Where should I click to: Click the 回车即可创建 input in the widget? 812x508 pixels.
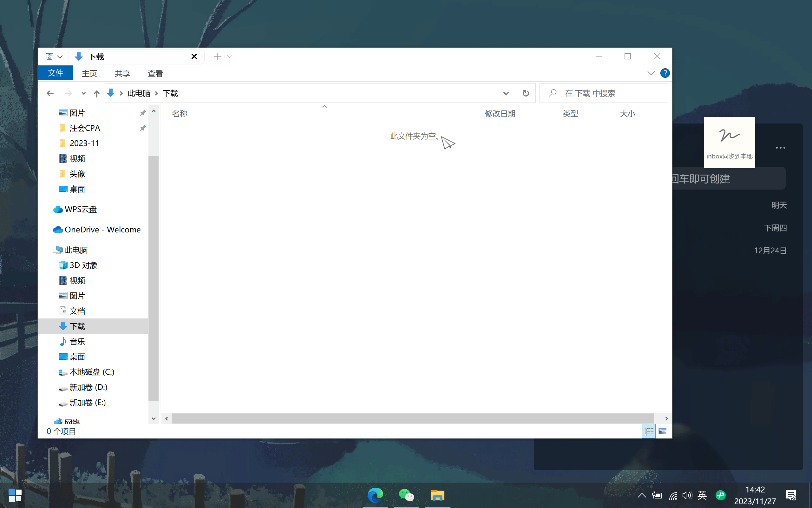(729, 178)
